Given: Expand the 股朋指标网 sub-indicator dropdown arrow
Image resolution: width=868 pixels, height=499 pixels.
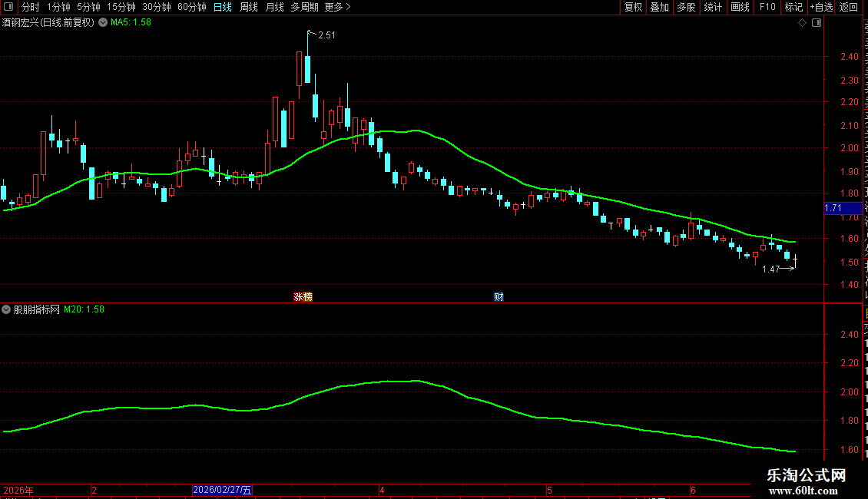Looking at the screenshot, I should pyautogui.click(x=6, y=310).
